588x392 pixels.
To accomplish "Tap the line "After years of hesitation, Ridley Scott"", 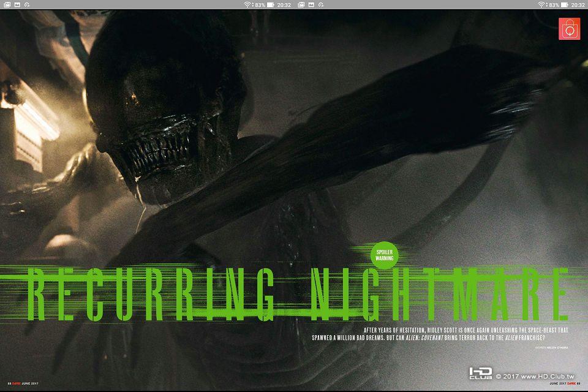I will (x=466, y=330).
